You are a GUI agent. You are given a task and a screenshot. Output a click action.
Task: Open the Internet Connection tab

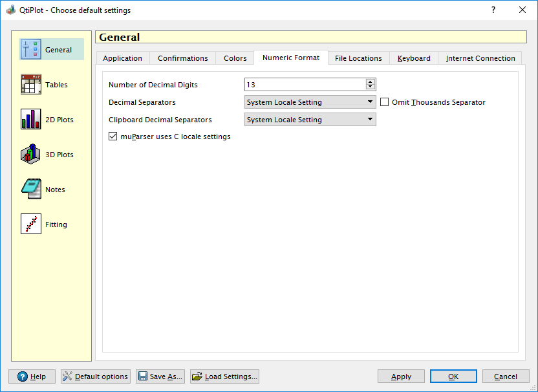[480, 58]
